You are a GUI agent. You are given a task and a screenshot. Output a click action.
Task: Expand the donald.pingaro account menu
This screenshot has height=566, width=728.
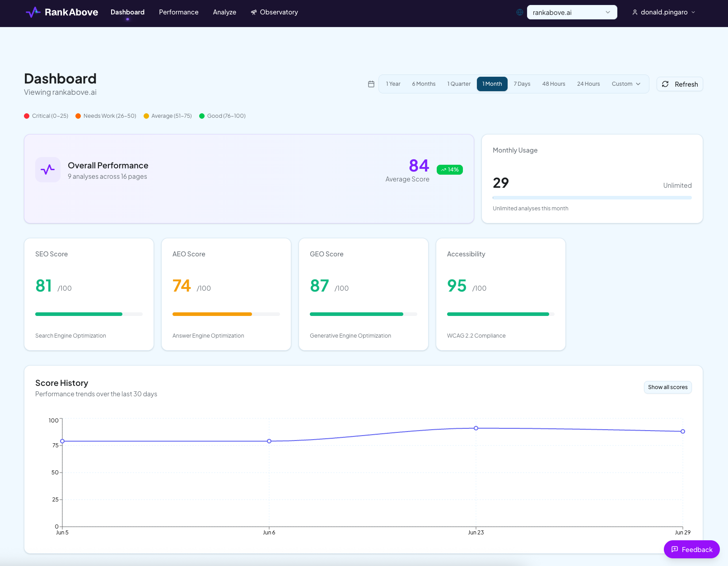pyautogui.click(x=664, y=12)
